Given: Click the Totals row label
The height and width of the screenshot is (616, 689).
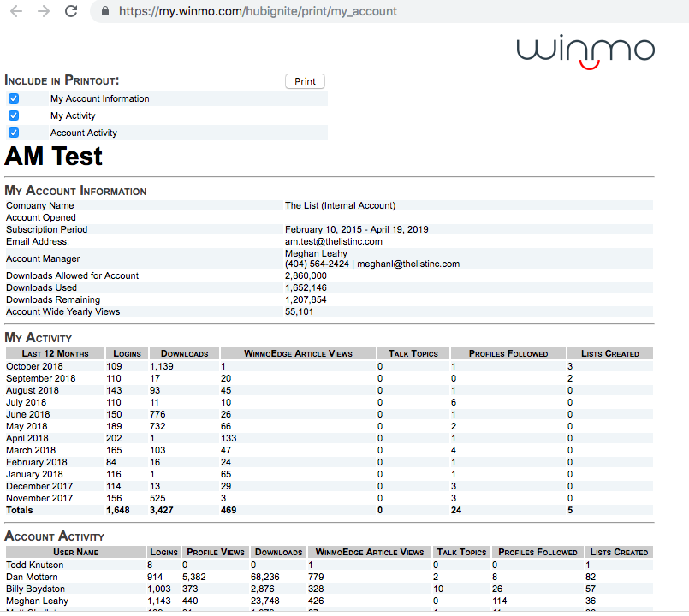Looking at the screenshot, I should 20,510.
